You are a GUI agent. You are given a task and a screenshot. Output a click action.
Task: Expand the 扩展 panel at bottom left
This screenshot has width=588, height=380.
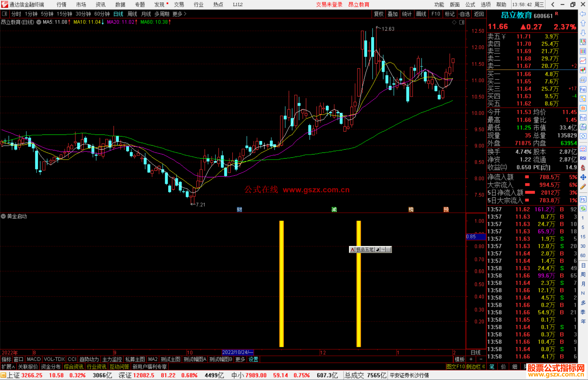8,367
